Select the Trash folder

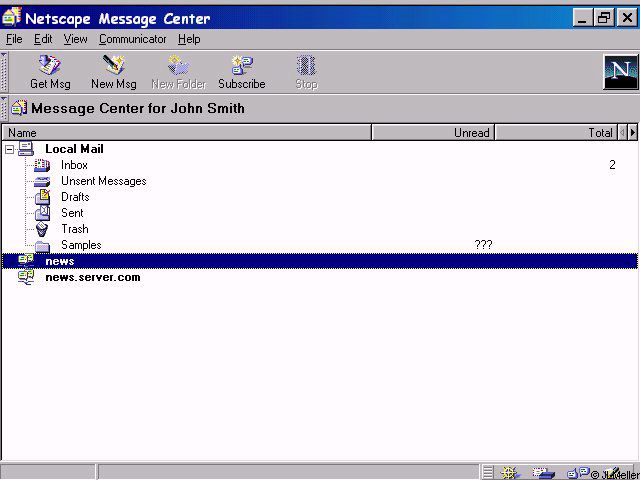coord(75,229)
